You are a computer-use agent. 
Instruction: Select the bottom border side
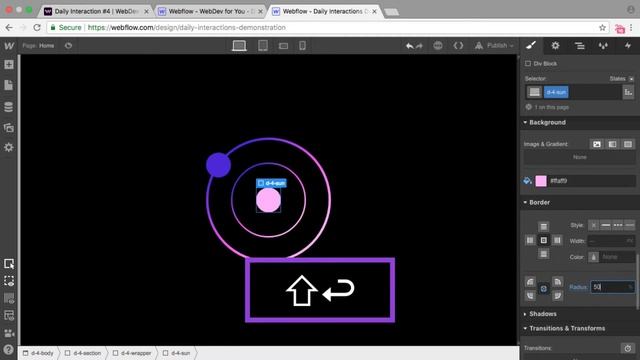coord(543,254)
